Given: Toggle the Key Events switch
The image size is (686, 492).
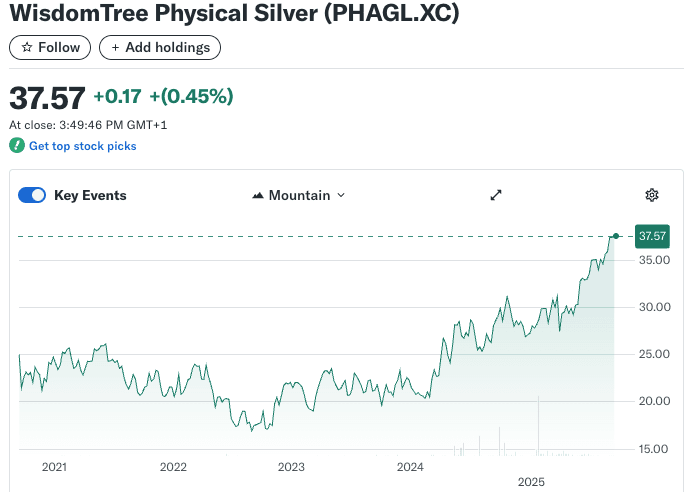Looking at the screenshot, I should 32,195.
